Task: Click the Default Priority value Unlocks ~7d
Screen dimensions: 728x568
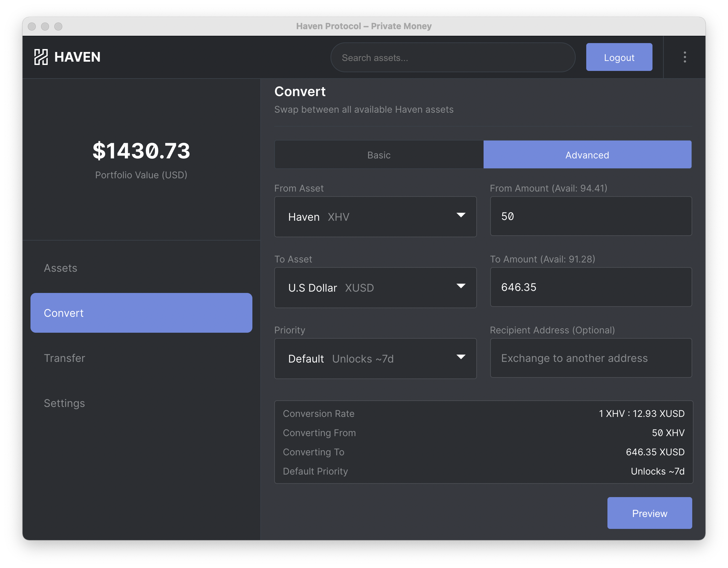Action: click(658, 471)
